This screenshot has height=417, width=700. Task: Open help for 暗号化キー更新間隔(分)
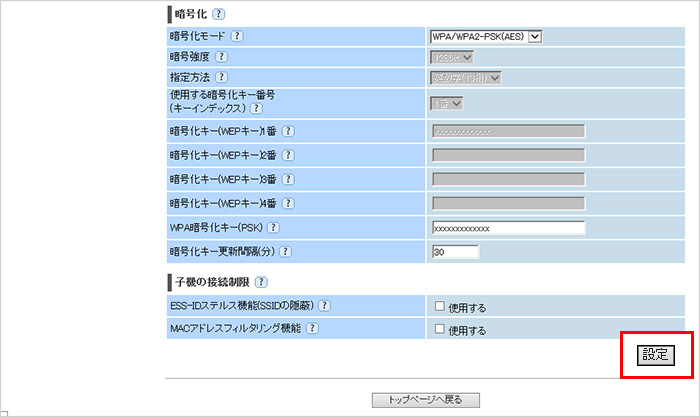298,250
